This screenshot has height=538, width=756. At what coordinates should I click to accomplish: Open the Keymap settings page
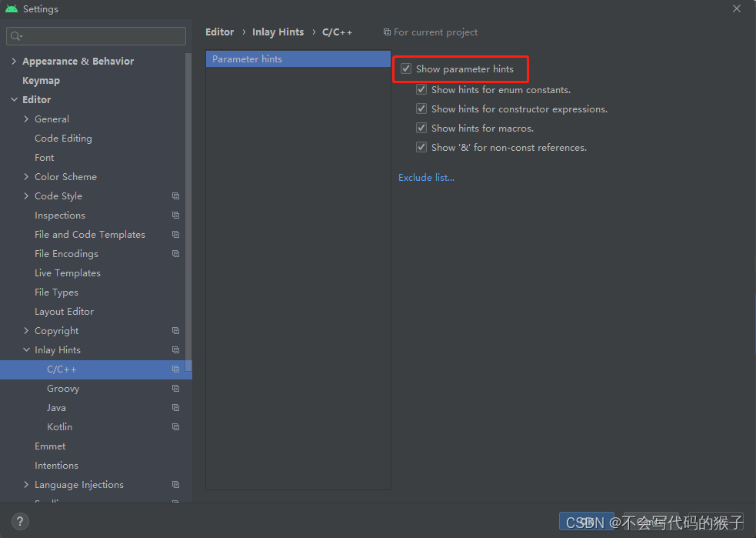[x=41, y=81]
